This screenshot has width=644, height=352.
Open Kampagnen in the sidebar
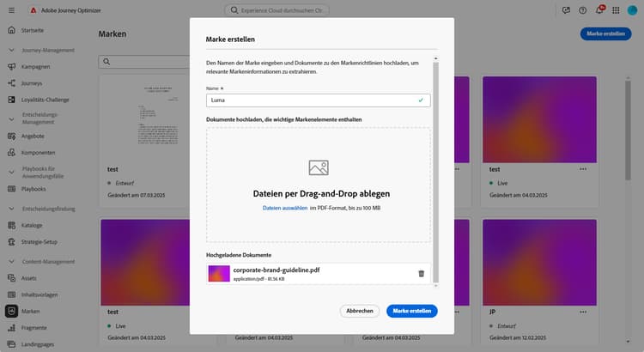click(36, 67)
